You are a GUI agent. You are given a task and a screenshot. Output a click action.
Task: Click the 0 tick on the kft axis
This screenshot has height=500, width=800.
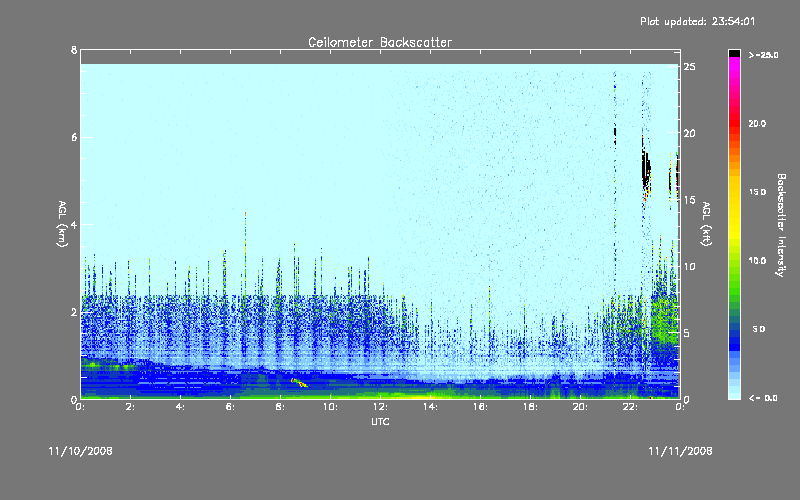(687, 399)
